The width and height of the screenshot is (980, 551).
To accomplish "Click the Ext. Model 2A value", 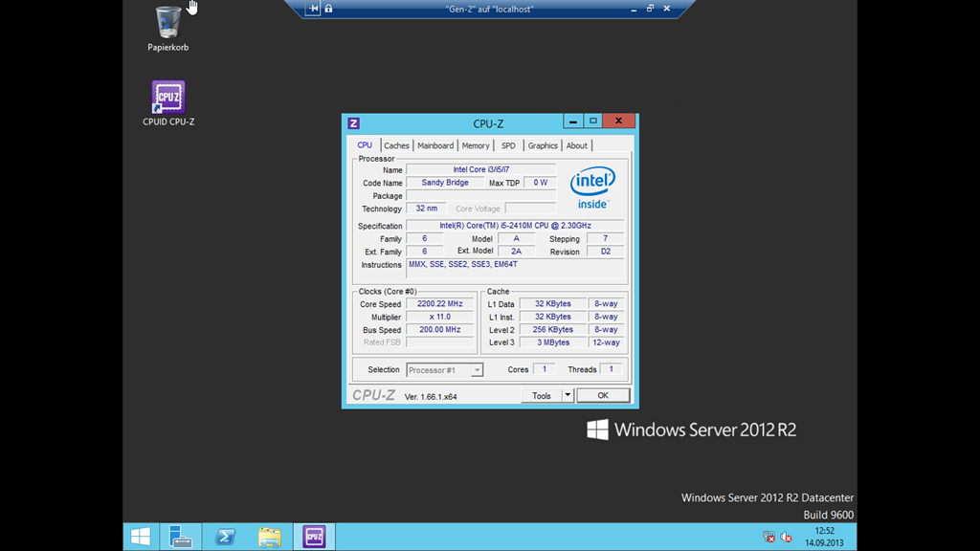I will tap(516, 252).
